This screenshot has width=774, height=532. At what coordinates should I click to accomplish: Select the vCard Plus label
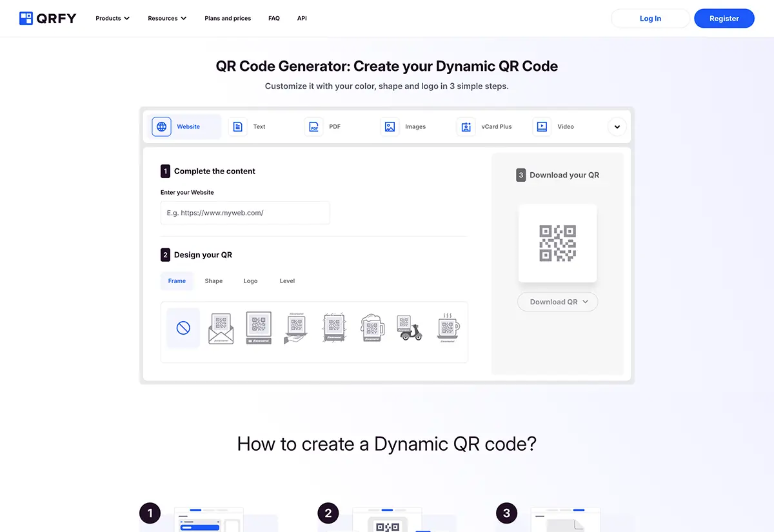[497, 126]
